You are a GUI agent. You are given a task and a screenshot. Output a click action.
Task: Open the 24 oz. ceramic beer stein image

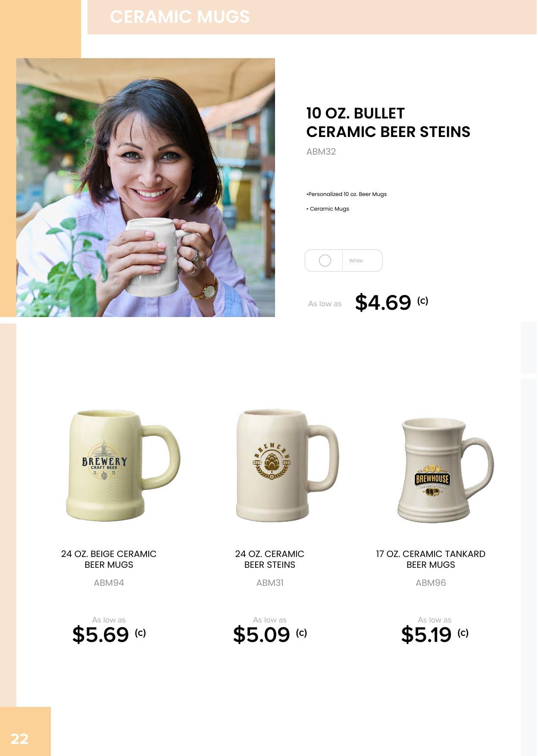click(287, 465)
